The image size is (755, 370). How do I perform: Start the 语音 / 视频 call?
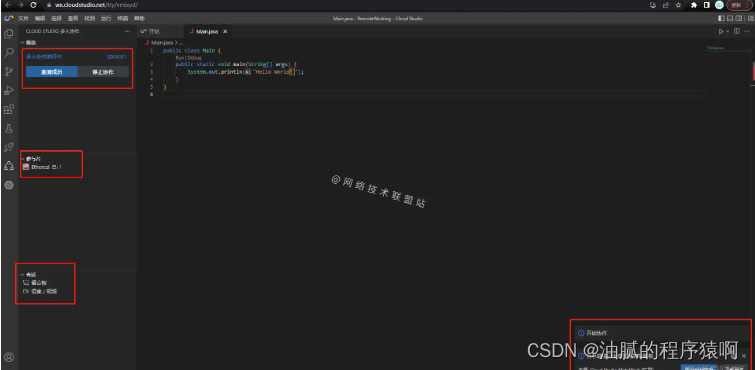tap(40, 291)
